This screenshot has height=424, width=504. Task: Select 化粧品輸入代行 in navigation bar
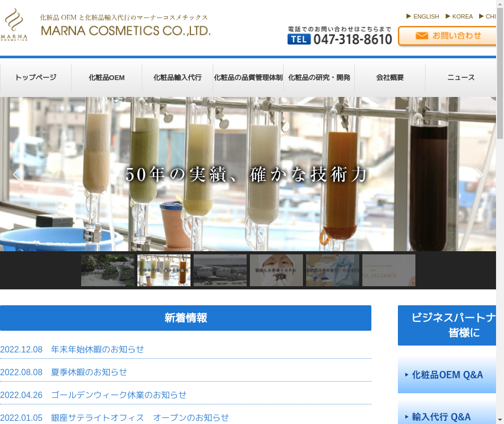(177, 77)
